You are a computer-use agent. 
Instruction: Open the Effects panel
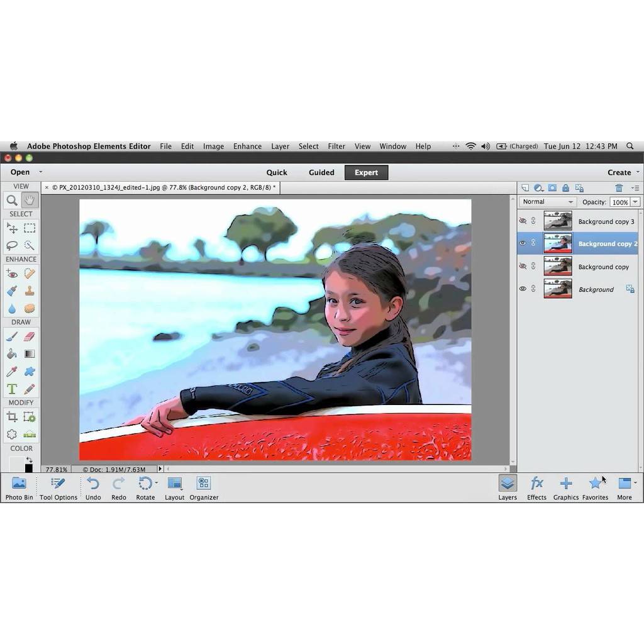[x=536, y=487]
